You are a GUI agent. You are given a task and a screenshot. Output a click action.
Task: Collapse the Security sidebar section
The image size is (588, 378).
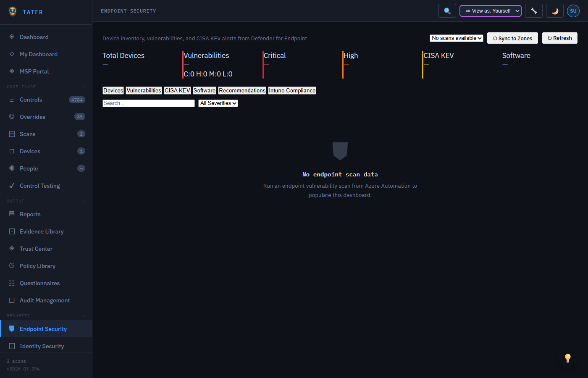(46, 316)
